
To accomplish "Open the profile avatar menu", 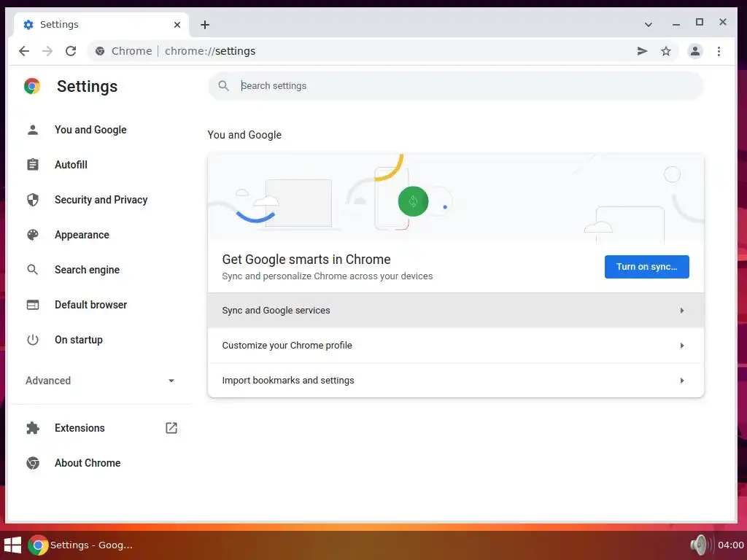I will pyautogui.click(x=695, y=51).
